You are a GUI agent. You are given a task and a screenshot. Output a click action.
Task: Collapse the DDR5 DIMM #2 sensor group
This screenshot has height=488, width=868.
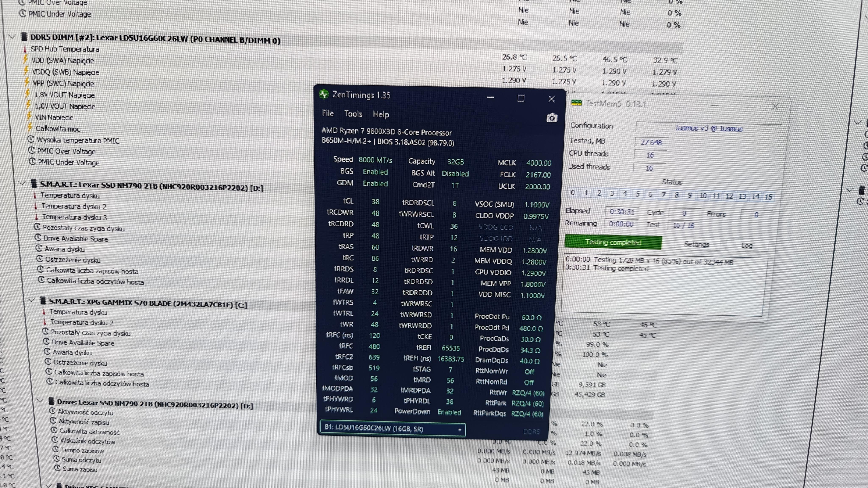[12, 36]
